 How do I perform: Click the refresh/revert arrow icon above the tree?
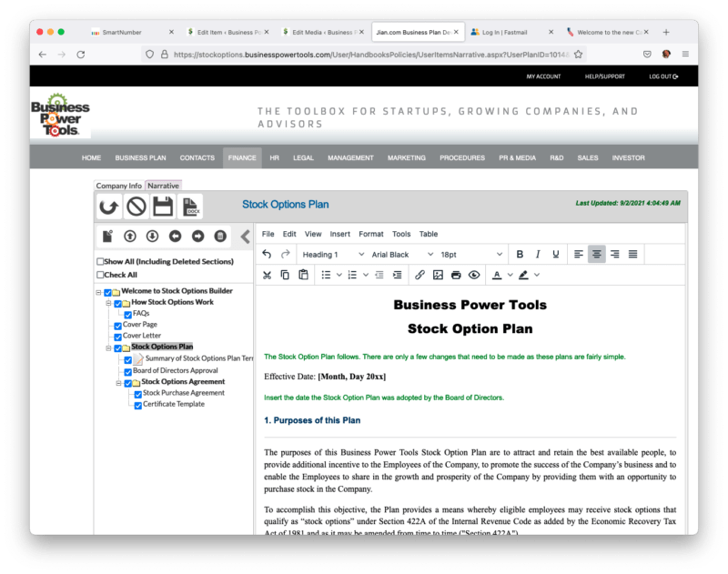pos(109,206)
